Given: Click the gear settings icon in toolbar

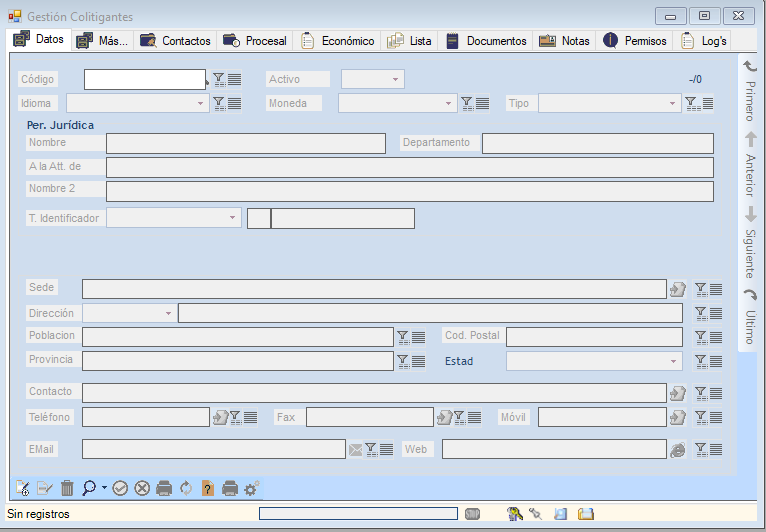Looking at the screenshot, I should (x=251, y=488).
